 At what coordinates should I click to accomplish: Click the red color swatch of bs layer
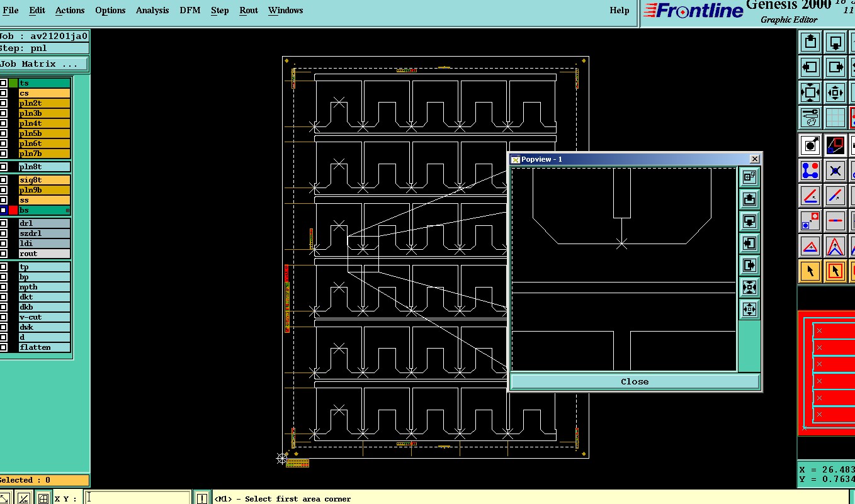coord(13,210)
